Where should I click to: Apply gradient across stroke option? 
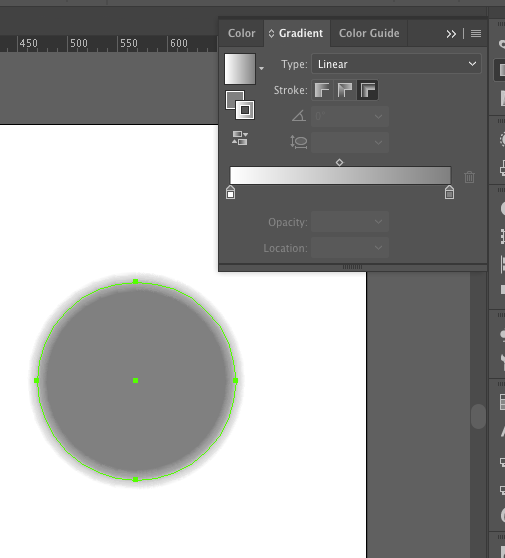coord(367,90)
